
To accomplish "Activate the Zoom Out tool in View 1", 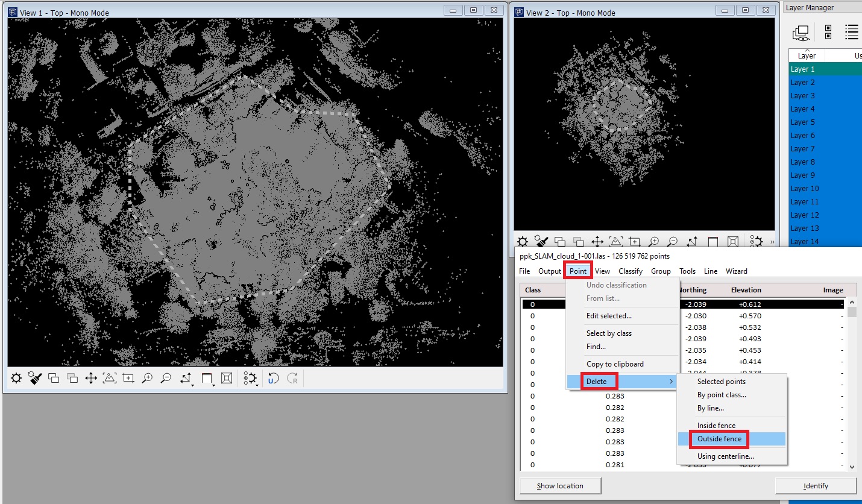I will [166, 378].
